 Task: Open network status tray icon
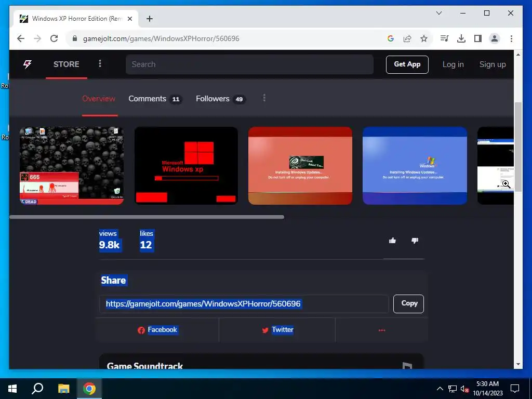(x=453, y=389)
